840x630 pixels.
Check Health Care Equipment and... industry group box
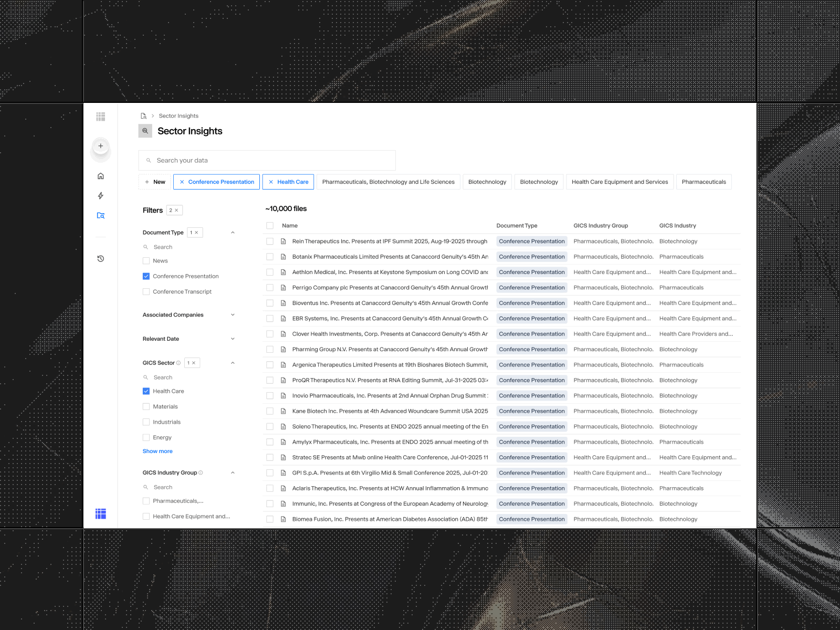pos(146,517)
